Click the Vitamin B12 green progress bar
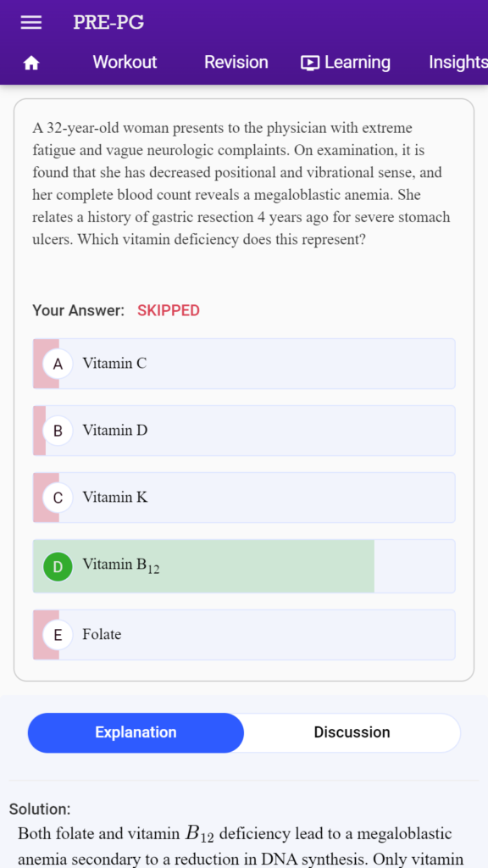 [x=203, y=566]
